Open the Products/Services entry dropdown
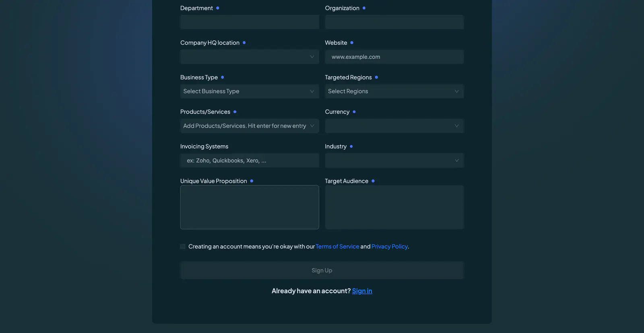Viewport: 644px width, 333px height. pos(250,126)
